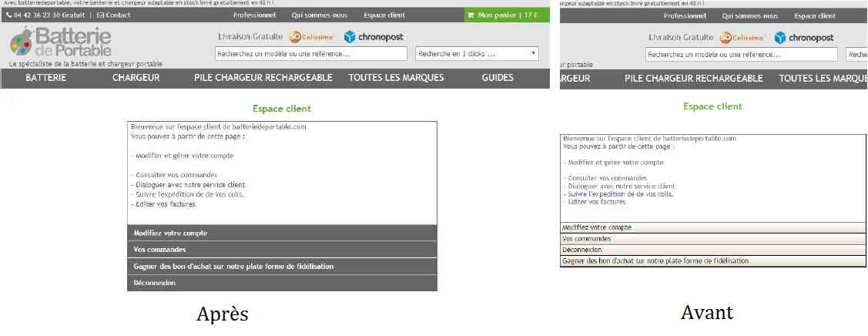Focus model search field in Avant screenshot
868x336 pixels.
coord(741,54)
